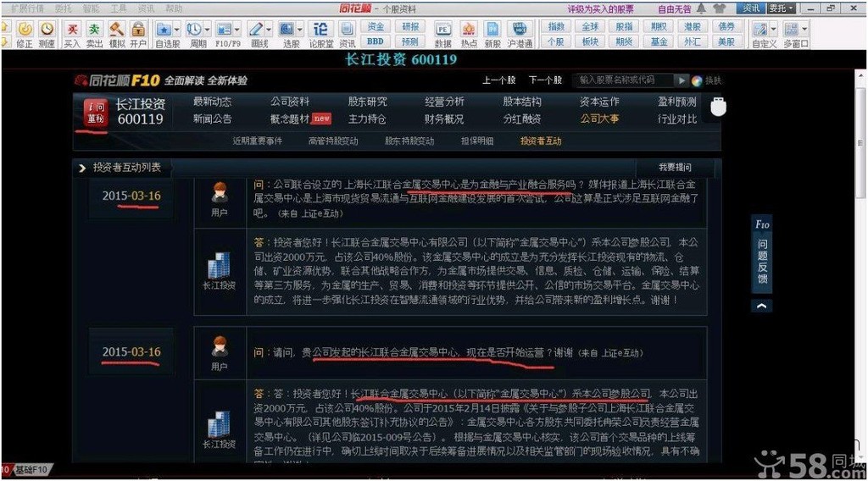
Task: Click the 指数 market button
Action: 556,26
